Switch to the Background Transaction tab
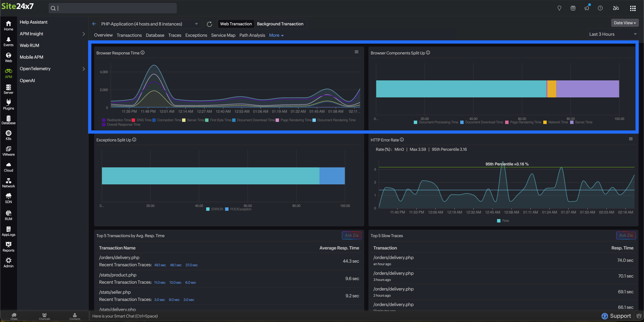 tap(280, 24)
